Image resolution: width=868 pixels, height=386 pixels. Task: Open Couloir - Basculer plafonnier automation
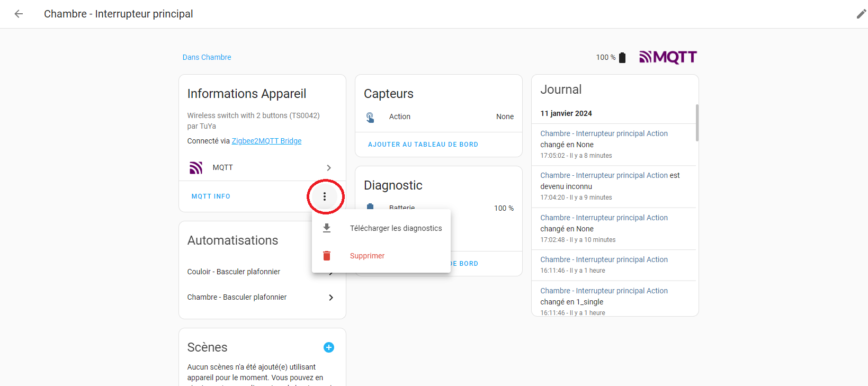coord(234,272)
